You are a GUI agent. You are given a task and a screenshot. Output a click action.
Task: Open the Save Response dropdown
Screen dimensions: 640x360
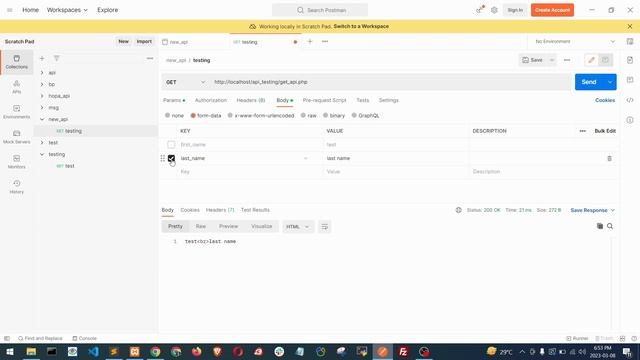point(592,210)
